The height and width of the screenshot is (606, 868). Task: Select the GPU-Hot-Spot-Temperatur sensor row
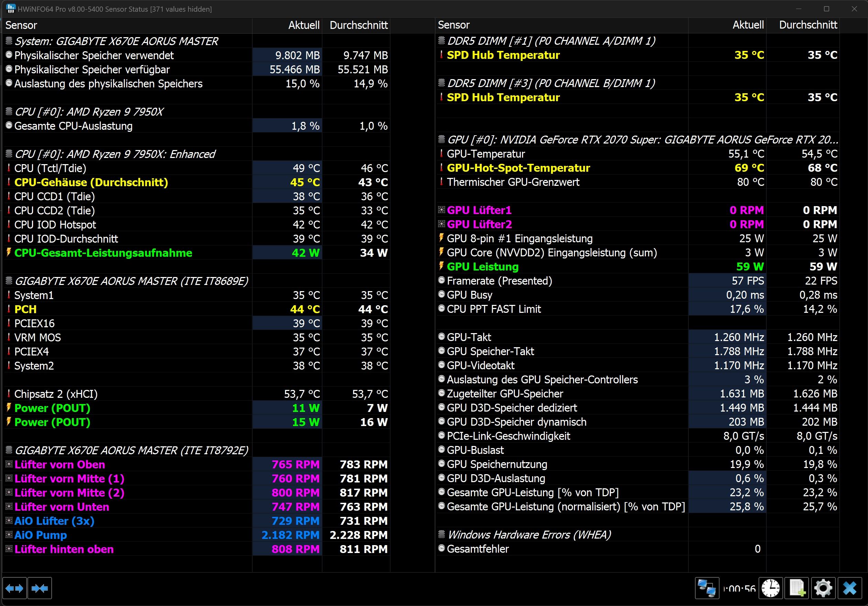pos(518,168)
